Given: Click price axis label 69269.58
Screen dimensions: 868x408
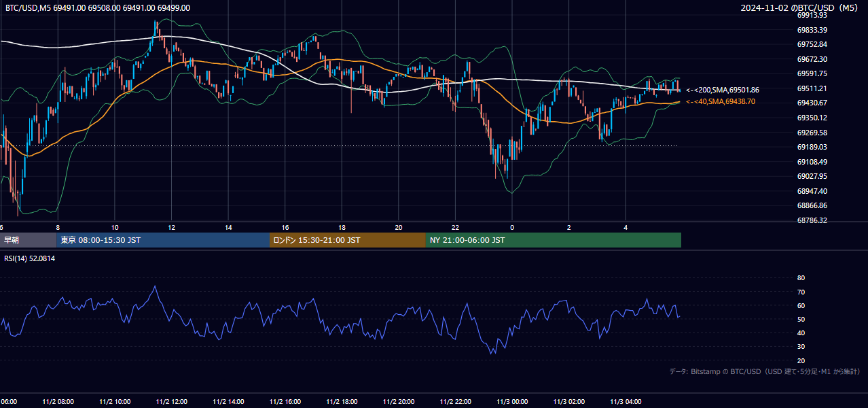Looking at the screenshot, I should click(812, 133).
